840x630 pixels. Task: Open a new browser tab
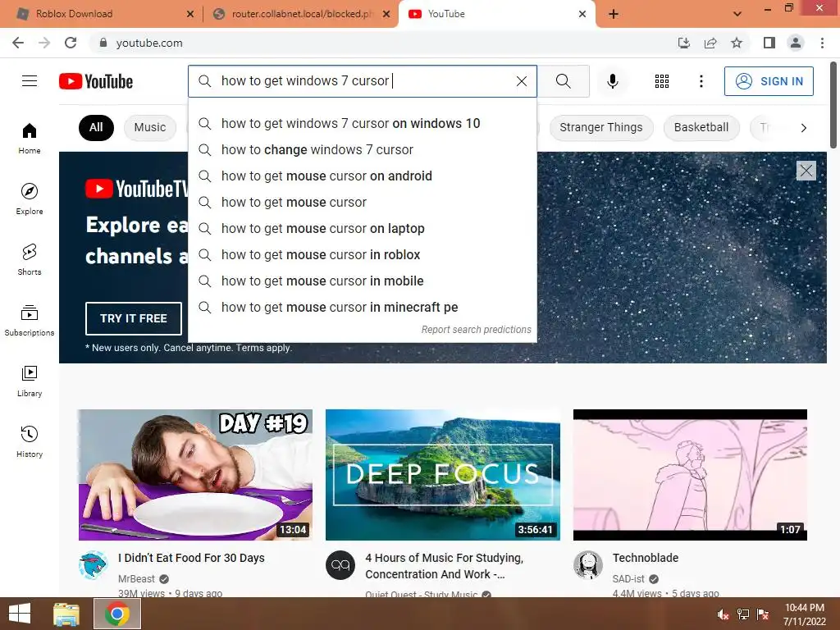(x=614, y=14)
